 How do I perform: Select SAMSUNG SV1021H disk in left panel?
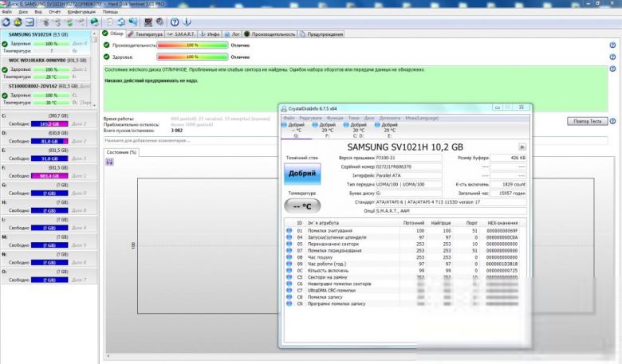coord(45,42)
